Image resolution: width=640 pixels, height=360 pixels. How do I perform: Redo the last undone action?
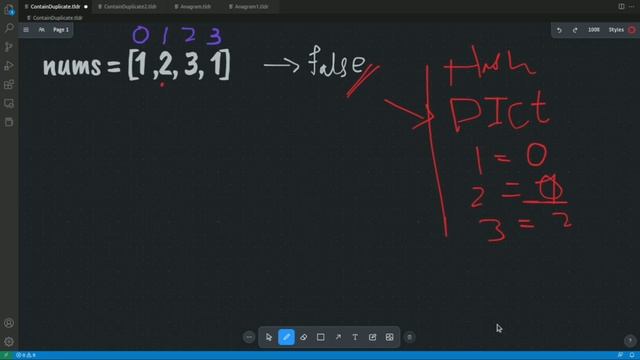[x=575, y=30]
